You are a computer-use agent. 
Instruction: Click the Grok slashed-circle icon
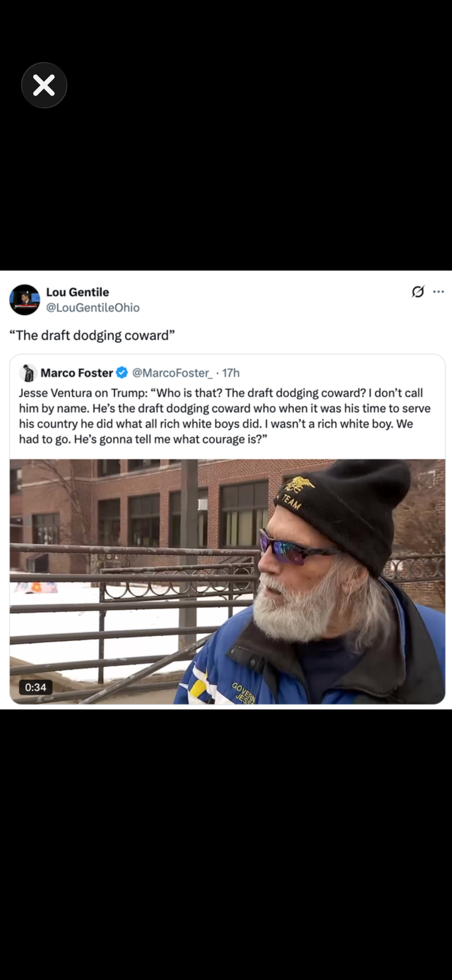(x=418, y=292)
